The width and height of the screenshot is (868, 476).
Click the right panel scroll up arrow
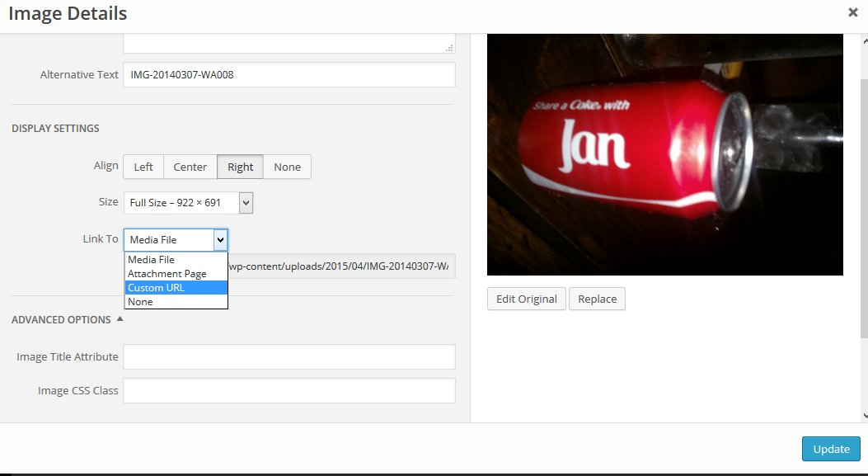865,40
